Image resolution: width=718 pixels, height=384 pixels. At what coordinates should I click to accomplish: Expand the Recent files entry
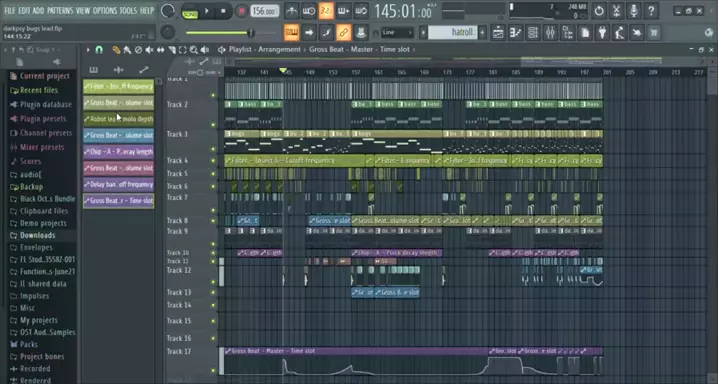pyautogui.click(x=34, y=90)
